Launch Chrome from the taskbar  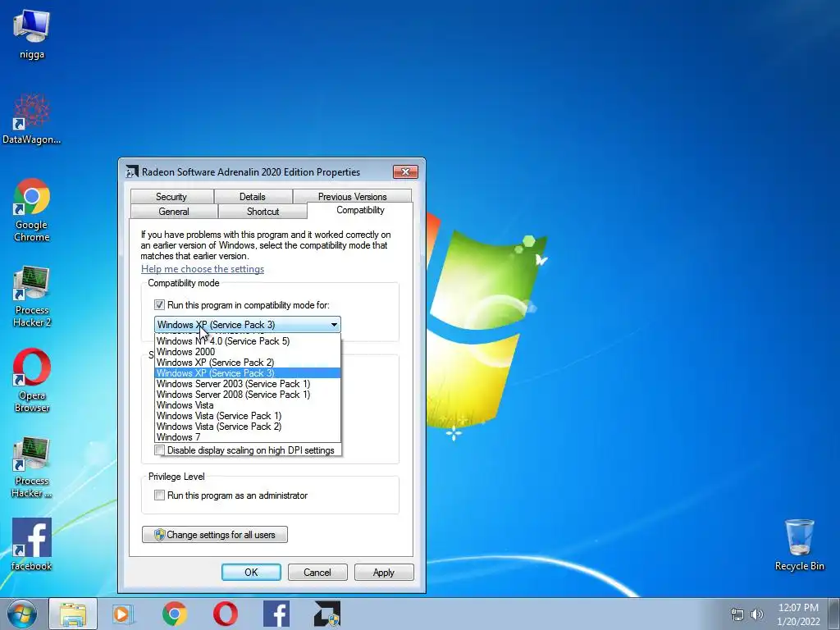point(174,614)
